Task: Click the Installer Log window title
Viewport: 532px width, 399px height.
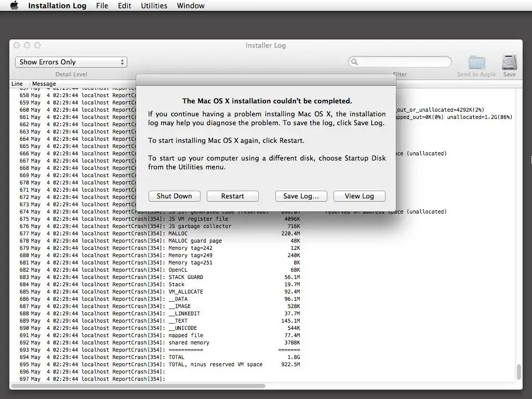Action: pos(265,46)
